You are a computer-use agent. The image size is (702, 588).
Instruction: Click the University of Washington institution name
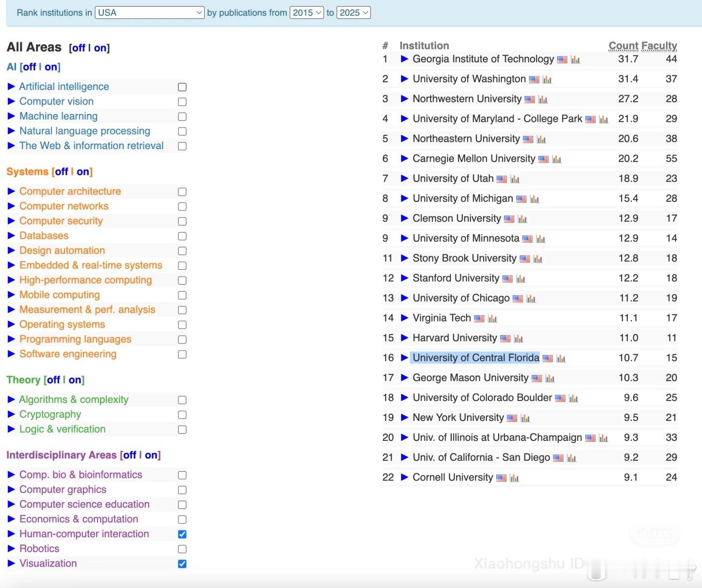tap(469, 79)
